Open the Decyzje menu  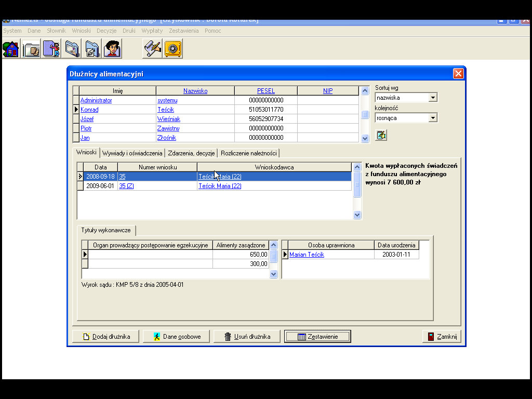click(x=107, y=31)
